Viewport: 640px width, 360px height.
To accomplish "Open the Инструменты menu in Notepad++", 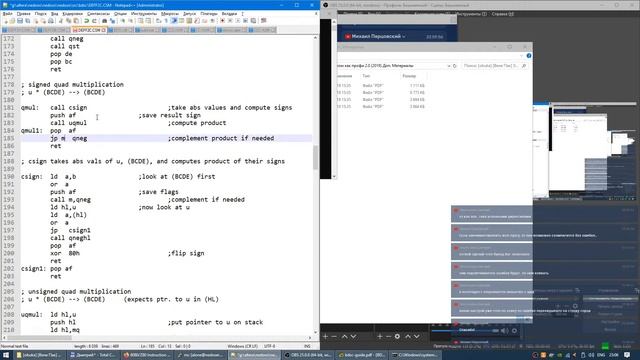I will [x=144, y=13].
